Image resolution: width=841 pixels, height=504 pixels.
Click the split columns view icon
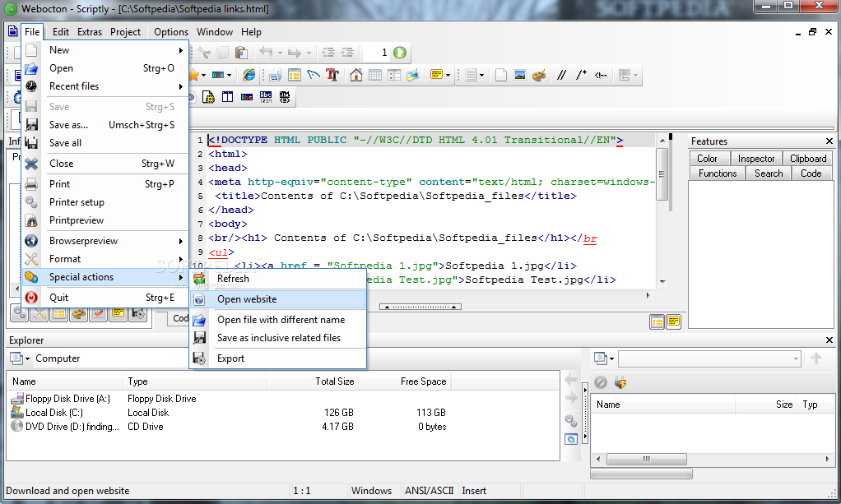[227, 97]
